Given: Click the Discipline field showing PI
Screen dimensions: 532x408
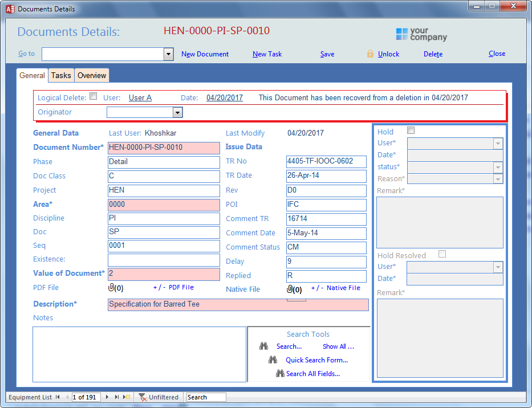Looking at the screenshot, I should (x=164, y=218).
